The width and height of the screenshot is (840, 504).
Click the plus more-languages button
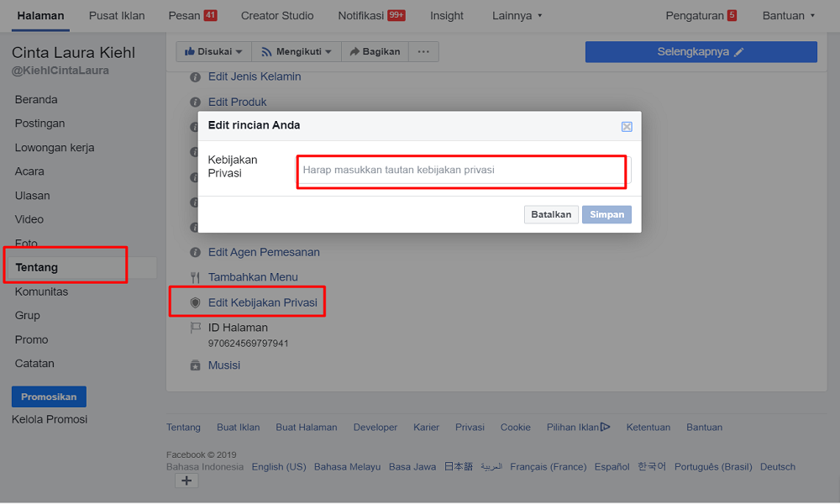[x=186, y=481]
